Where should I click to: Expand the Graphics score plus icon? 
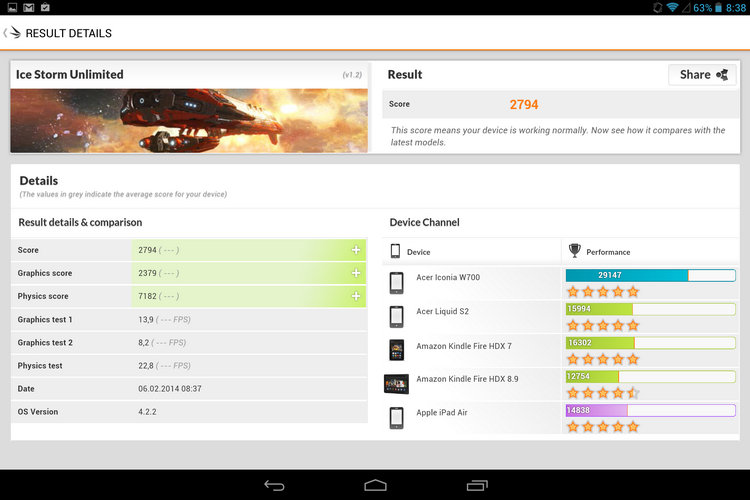(356, 273)
